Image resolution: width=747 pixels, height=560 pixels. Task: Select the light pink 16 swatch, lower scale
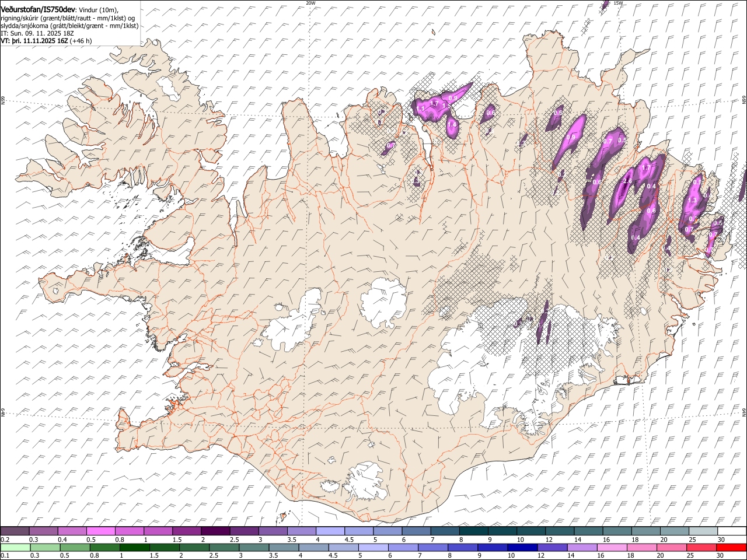(612, 547)
